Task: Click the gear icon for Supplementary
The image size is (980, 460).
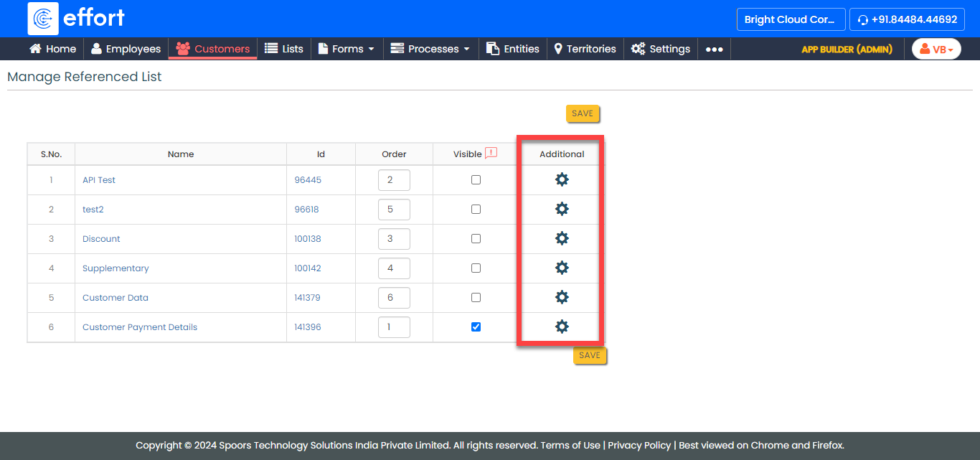Action: tap(562, 268)
